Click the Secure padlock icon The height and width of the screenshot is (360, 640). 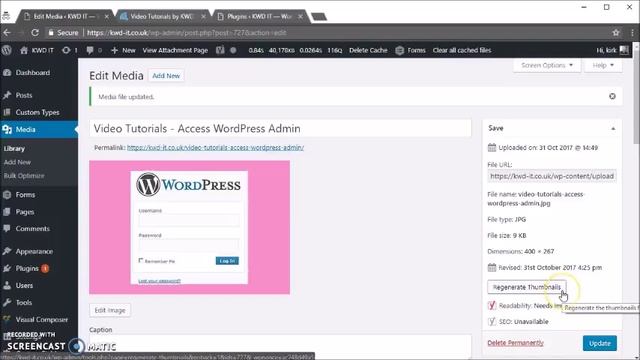tap(51, 33)
